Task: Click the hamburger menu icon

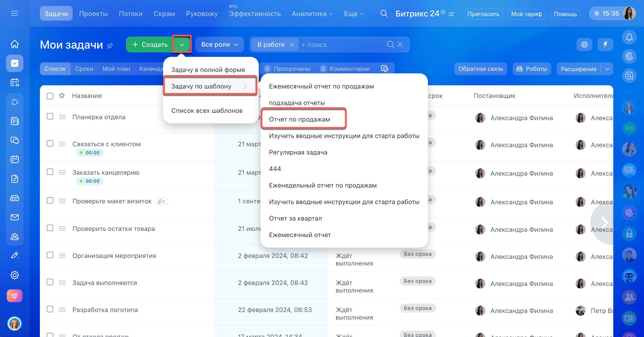Action: [x=15, y=13]
